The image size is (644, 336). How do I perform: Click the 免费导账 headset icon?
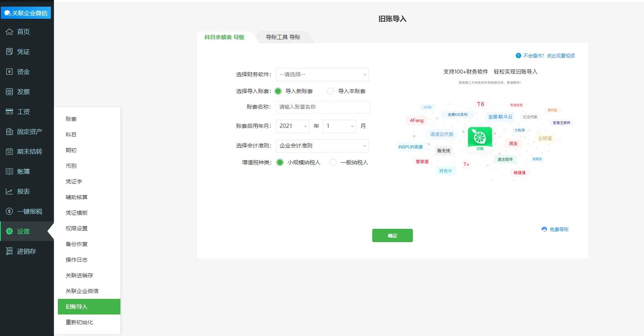click(x=544, y=229)
